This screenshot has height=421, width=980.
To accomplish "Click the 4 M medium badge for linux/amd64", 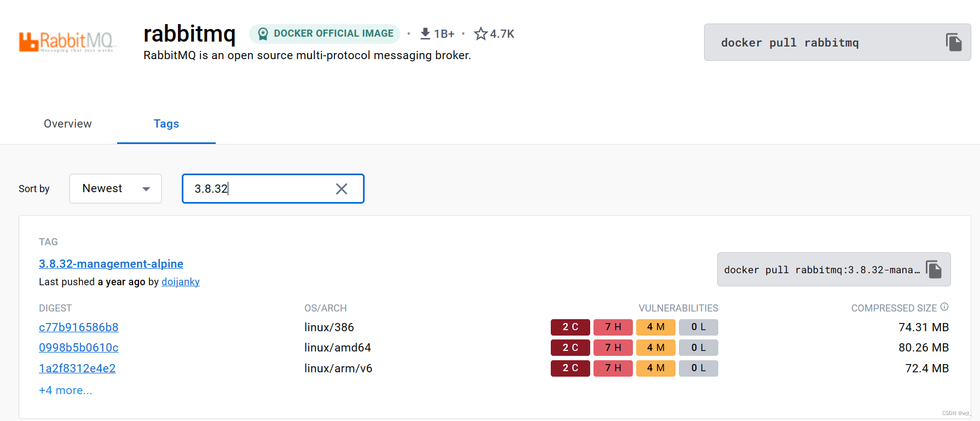I will [656, 348].
